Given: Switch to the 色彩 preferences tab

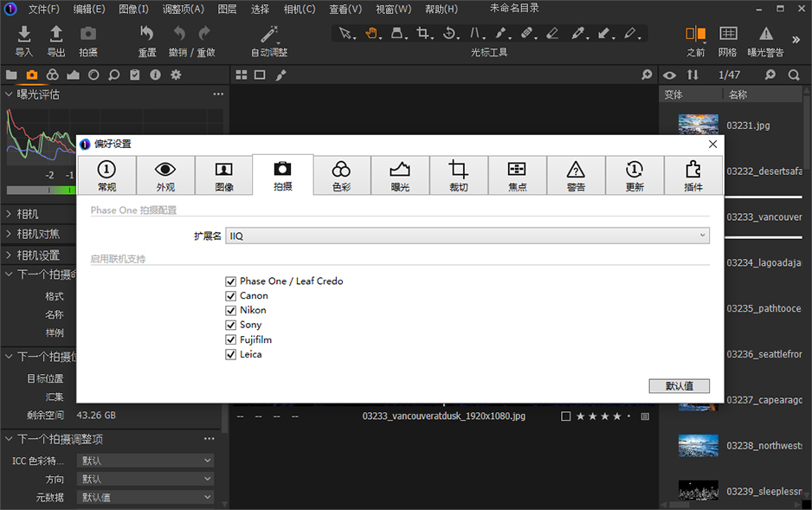Looking at the screenshot, I should click(x=341, y=175).
